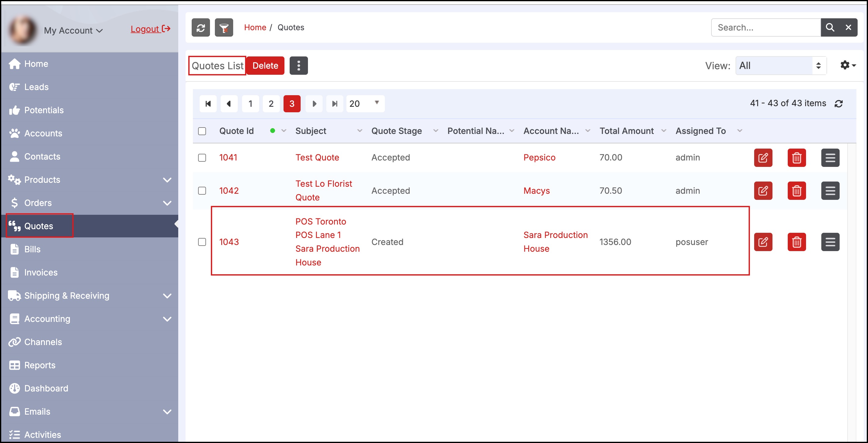Open the gear settings dropdown
Viewport: 868px width, 443px height.
coord(848,65)
